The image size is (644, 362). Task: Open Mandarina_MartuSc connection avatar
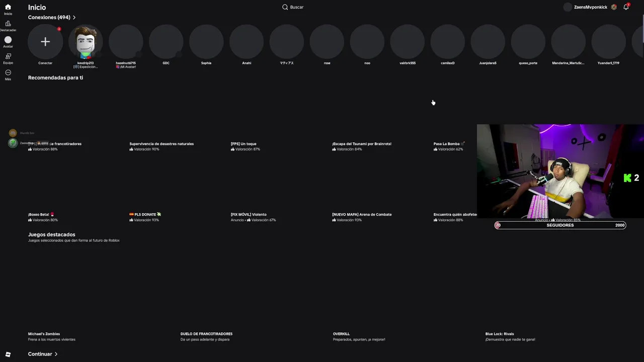569,42
